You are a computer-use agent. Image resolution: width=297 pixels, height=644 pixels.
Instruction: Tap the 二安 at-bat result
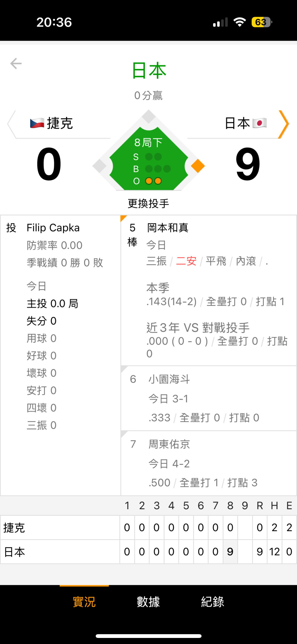click(186, 261)
